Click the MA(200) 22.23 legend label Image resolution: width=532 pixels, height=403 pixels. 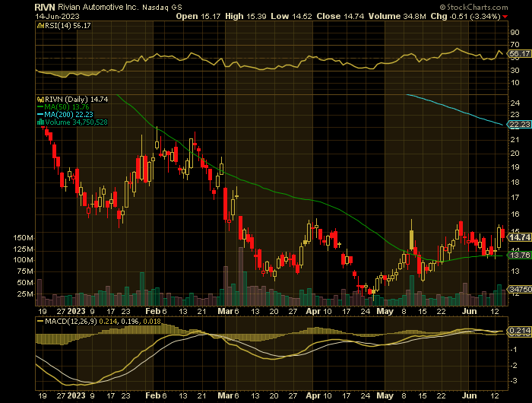pyautogui.click(x=69, y=114)
